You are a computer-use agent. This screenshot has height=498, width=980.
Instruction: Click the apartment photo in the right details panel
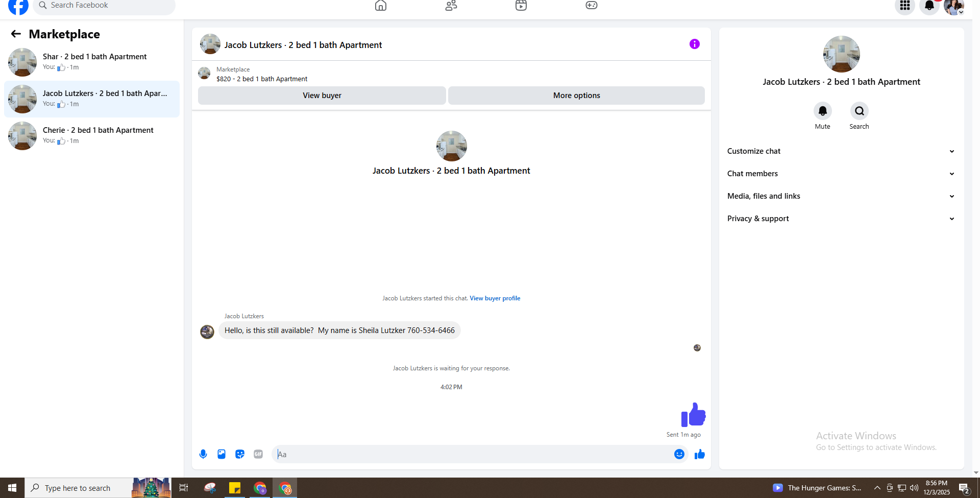tap(842, 54)
